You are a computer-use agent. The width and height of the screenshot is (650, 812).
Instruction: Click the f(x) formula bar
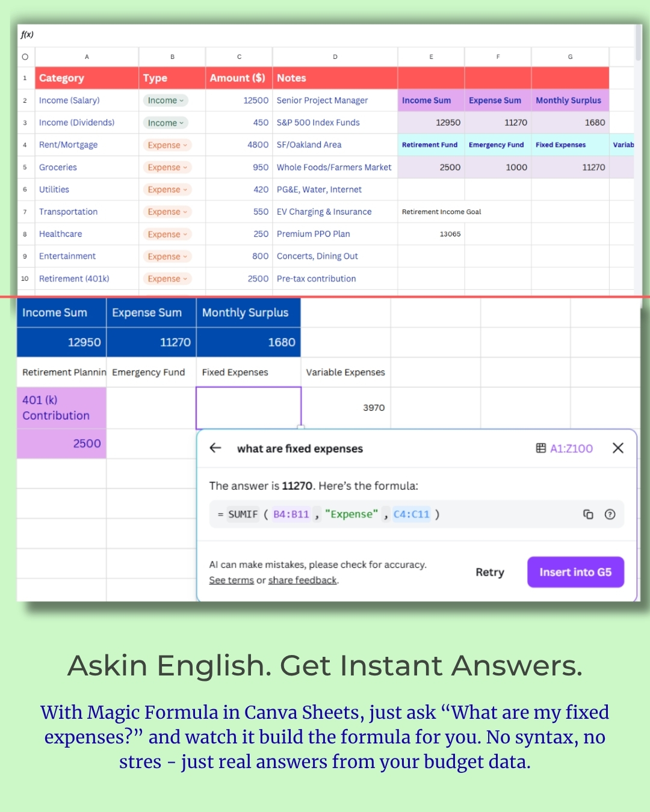click(325, 35)
